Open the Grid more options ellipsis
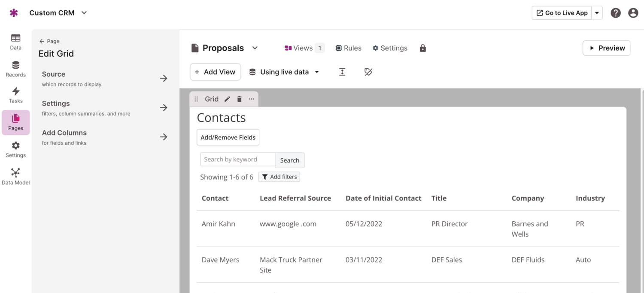Viewport: 644px width, 293px height. 251,99
